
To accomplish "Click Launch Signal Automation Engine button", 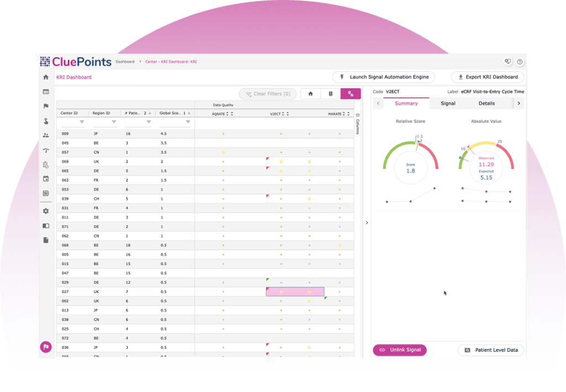I will [384, 77].
